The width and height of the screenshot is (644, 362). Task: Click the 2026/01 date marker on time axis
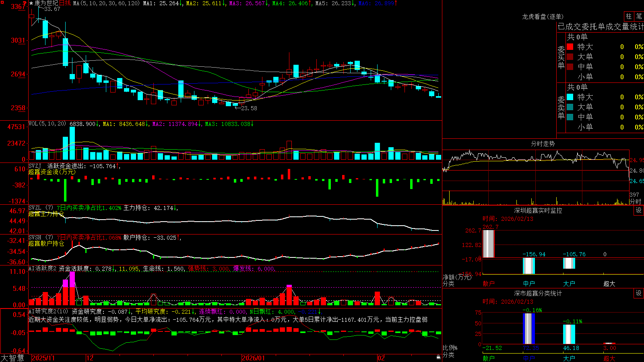tap(254, 358)
